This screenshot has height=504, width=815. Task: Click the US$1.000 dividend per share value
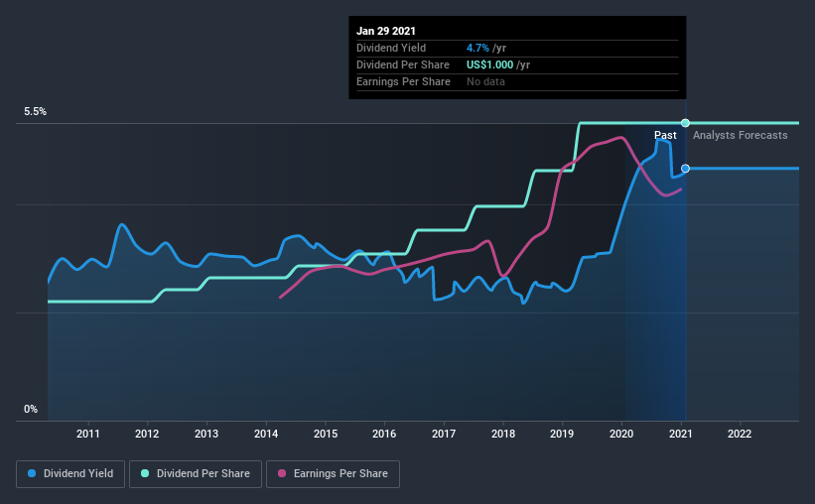(x=489, y=64)
